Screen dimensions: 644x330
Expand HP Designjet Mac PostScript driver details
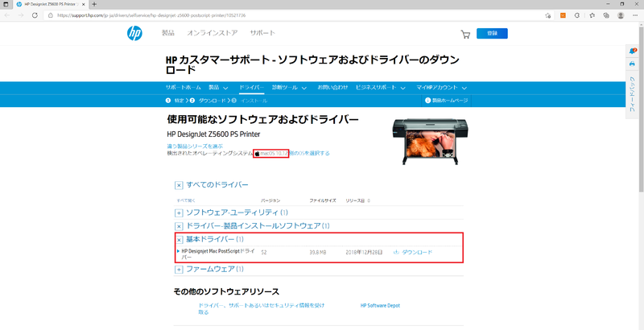point(178,251)
